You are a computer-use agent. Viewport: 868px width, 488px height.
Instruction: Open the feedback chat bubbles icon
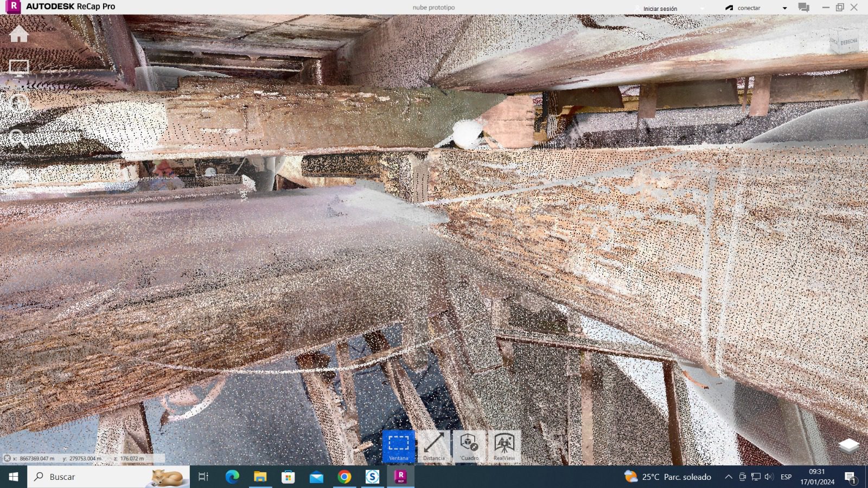(x=803, y=8)
